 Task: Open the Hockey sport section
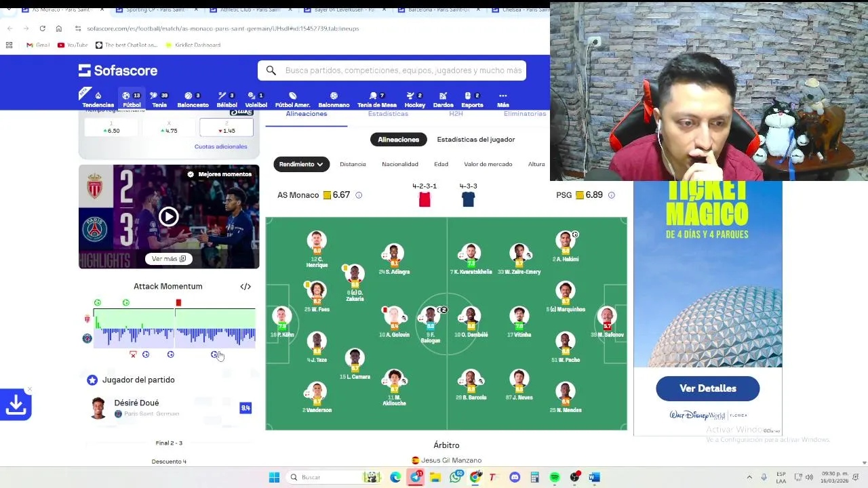point(414,100)
